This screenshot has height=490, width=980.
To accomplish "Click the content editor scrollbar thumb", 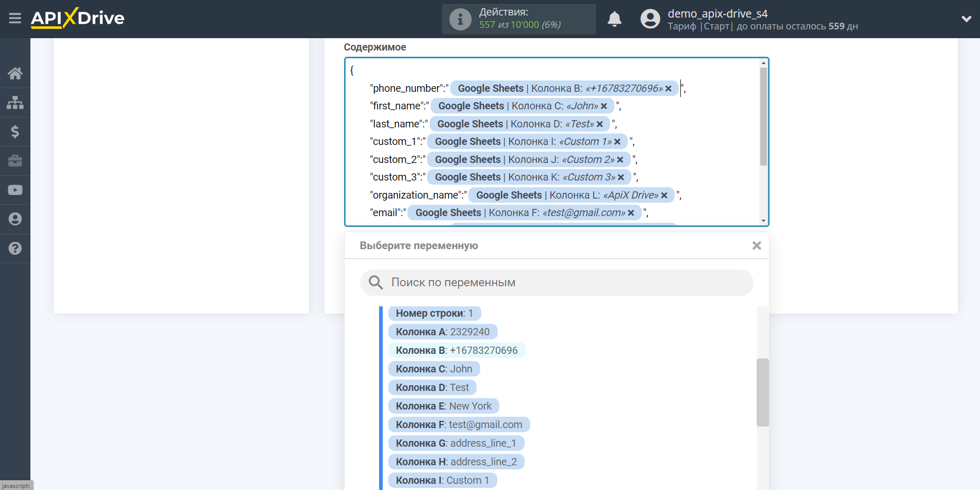I will pyautogui.click(x=763, y=117).
